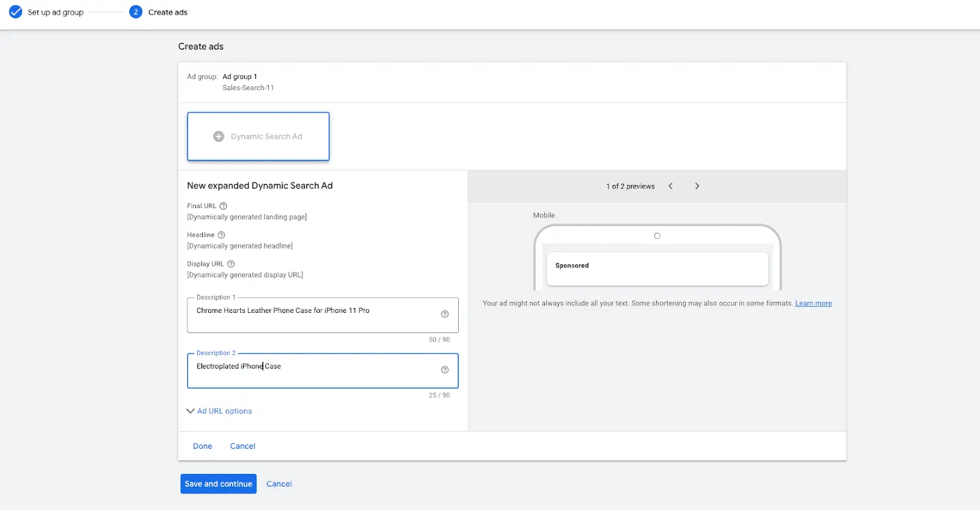The height and width of the screenshot is (510, 980).
Task: Click the '50 / 90' character count
Action: click(x=439, y=340)
